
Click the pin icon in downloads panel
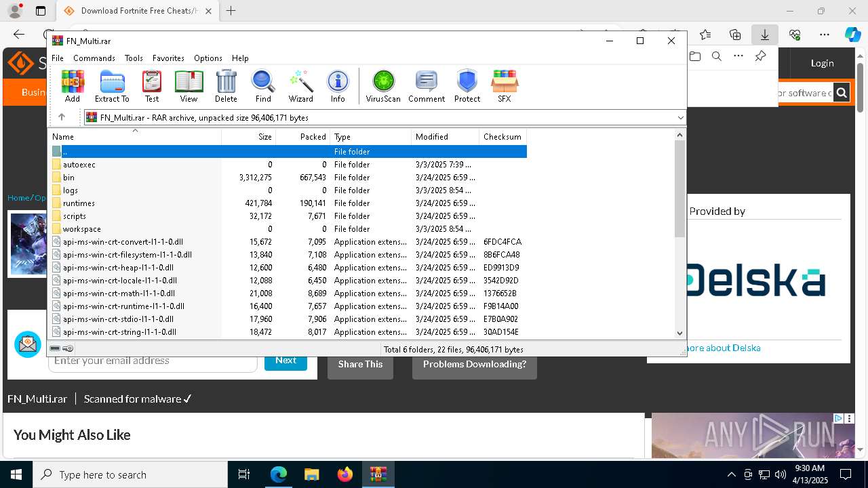(761, 56)
